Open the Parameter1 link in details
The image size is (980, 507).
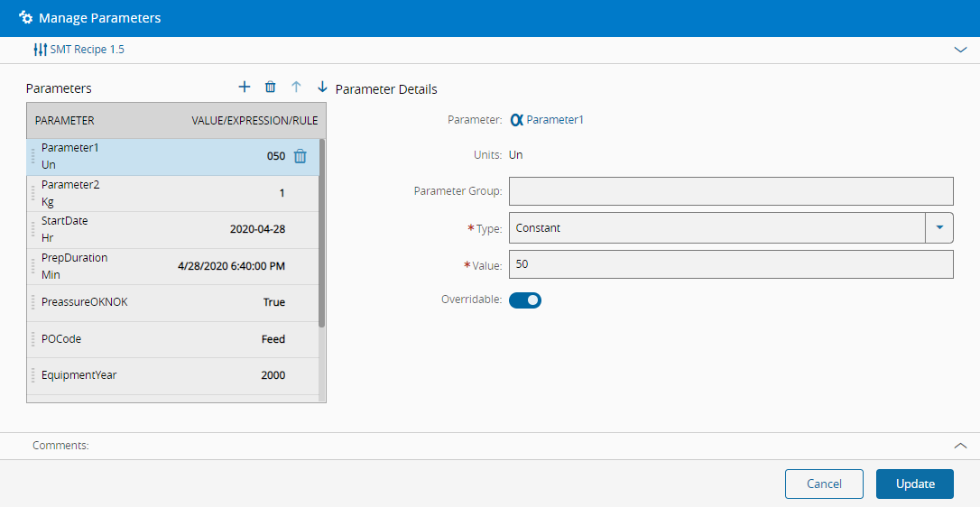[555, 119]
